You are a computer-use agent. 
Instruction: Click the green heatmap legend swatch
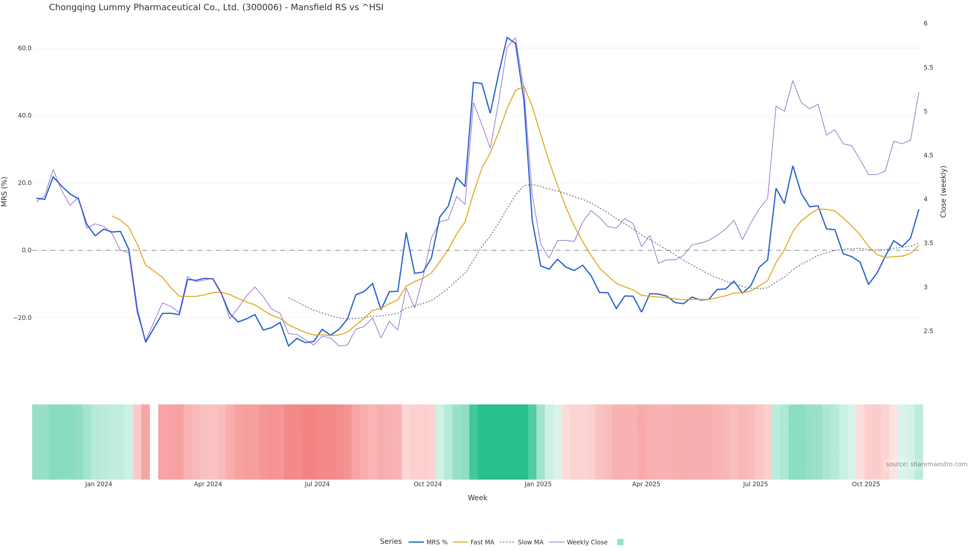(x=620, y=542)
